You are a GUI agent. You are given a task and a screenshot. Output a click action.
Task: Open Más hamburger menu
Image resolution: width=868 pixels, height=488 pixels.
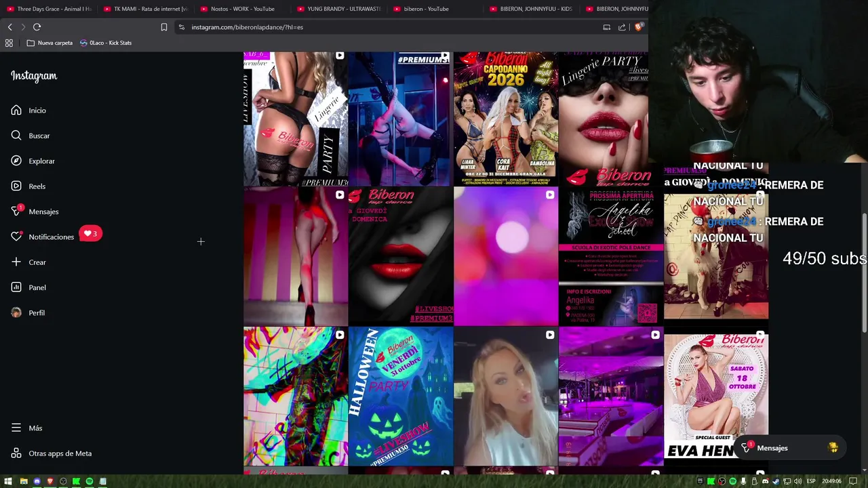point(16,428)
